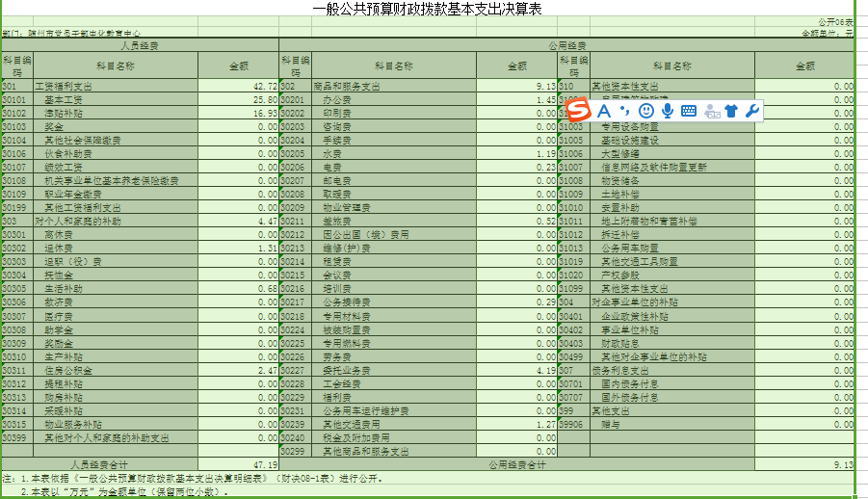Click the 基本工资 item name cell
This screenshot has height=499, width=868.
coord(63,99)
